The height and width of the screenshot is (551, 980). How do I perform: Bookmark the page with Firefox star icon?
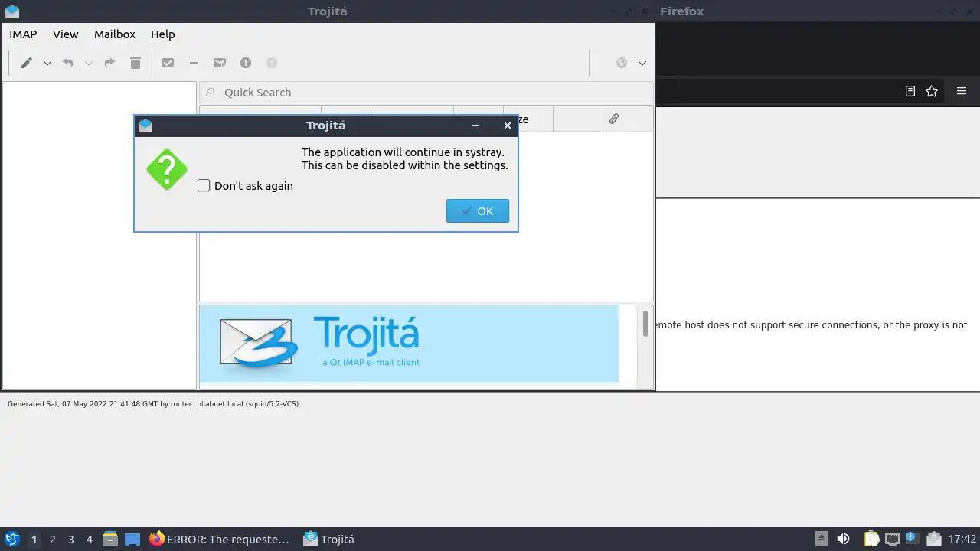pyautogui.click(x=932, y=91)
